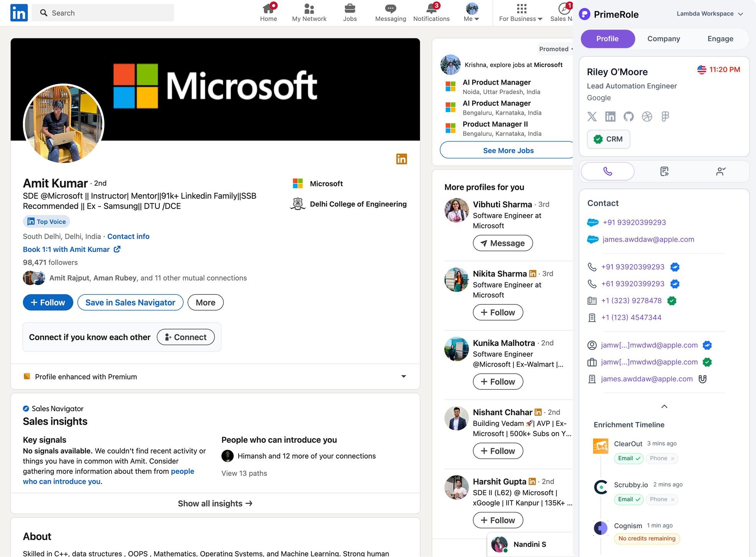This screenshot has height=557, width=756.
Task: Expand Profile enhanced with Premium section
Action: [403, 376]
